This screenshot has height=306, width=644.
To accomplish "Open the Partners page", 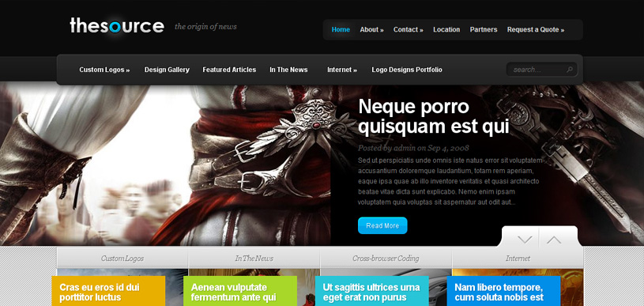I will coord(484,29).
